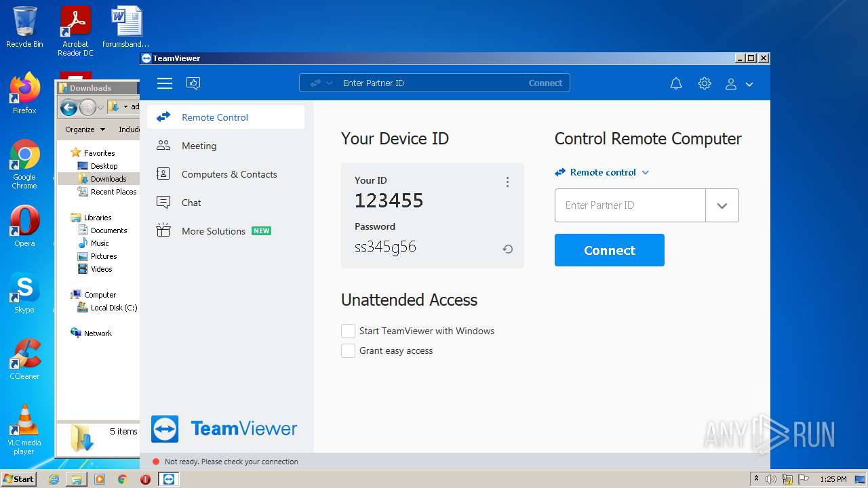Select the Recycle Bin desktop icon
This screenshot has height=488, width=868.
click(24, 28)
